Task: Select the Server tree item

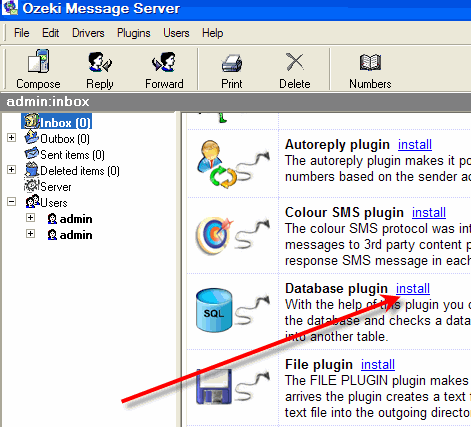Action: tap(56, 187)
